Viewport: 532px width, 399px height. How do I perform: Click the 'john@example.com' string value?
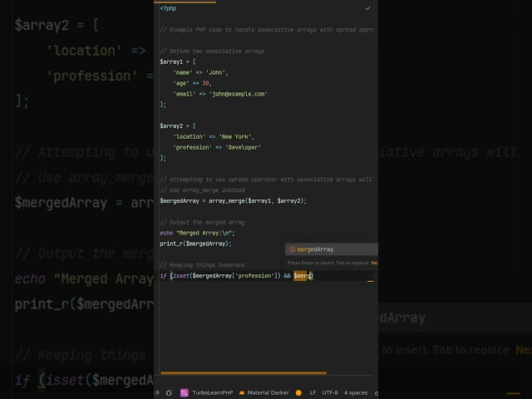(x=239, y=94)
